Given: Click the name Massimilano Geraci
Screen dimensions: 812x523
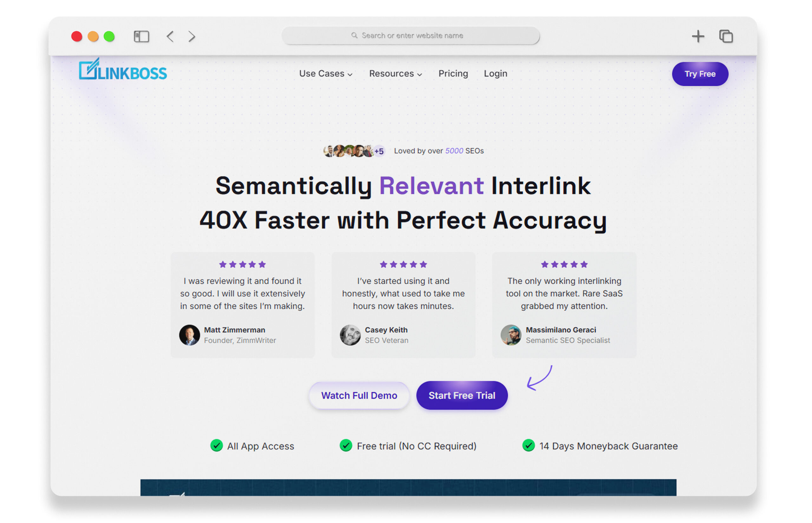Looking at the screenshot, I should [560, 330].
